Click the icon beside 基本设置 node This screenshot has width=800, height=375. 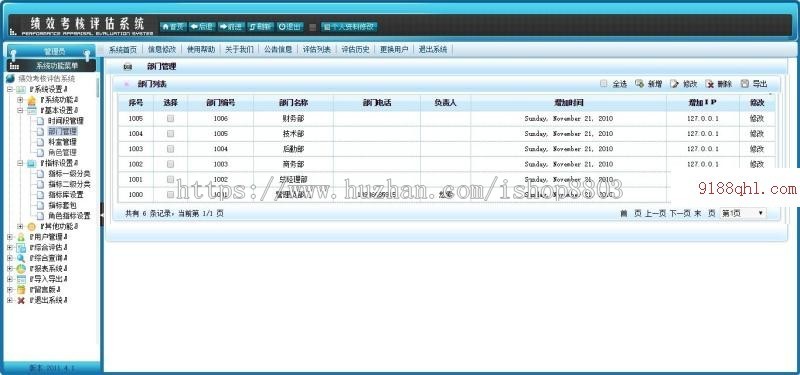[x=32, y=110]
